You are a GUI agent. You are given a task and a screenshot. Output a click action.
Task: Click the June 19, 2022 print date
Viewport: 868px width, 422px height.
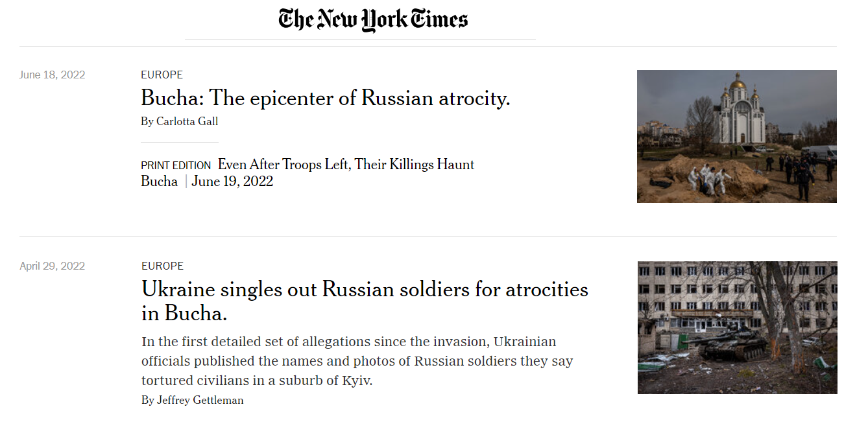click(232, 182)
